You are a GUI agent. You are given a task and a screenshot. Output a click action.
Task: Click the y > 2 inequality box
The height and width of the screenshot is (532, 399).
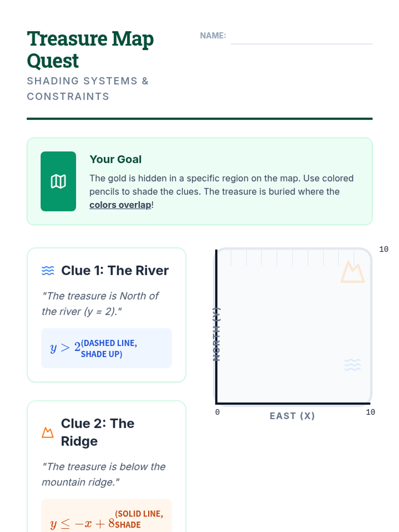(106, 348)
